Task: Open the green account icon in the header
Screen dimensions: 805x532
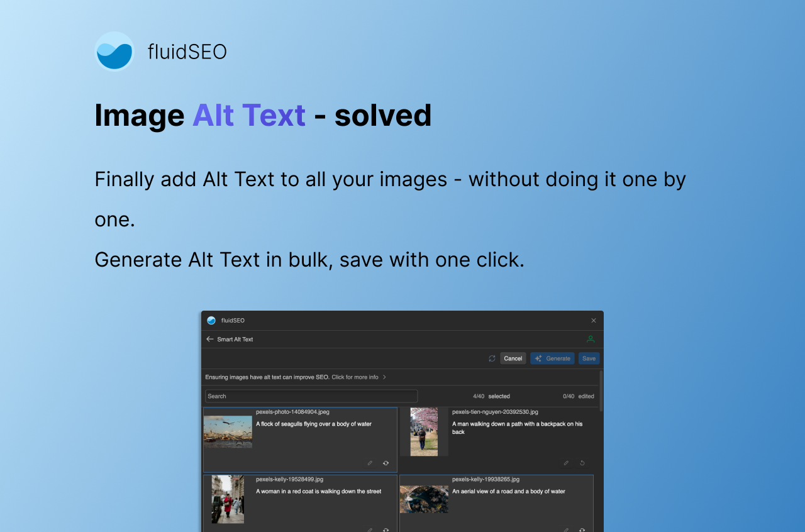Action: [x=590, y=339]
